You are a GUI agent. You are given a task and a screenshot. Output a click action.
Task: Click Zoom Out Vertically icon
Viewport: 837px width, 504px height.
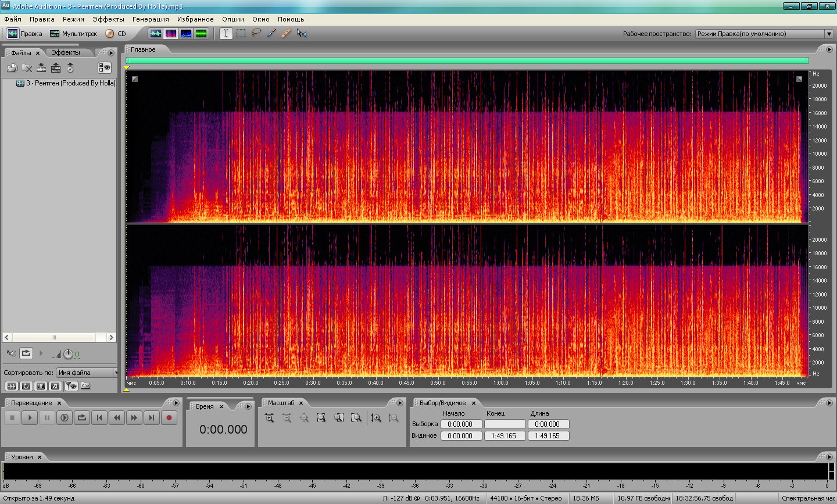click(x=394, y=418)
